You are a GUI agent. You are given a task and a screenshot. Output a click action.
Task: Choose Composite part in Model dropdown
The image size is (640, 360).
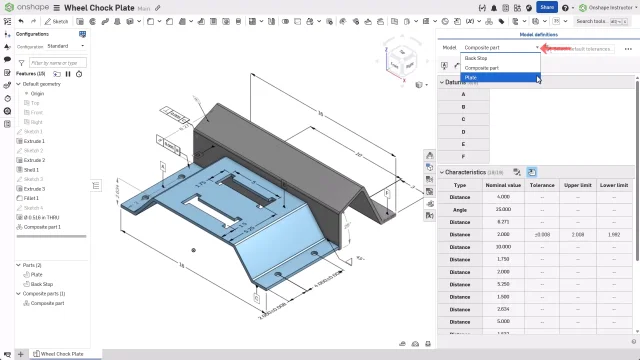pyautogui.click(x=500, y=68)
